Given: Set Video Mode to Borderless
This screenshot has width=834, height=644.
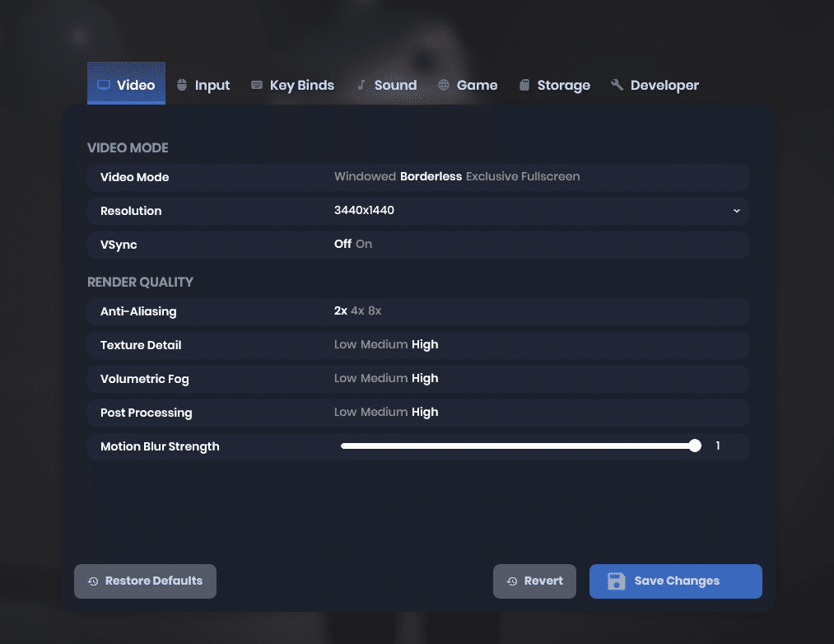Looking at the screenshot, I should [x=431, y=177].
